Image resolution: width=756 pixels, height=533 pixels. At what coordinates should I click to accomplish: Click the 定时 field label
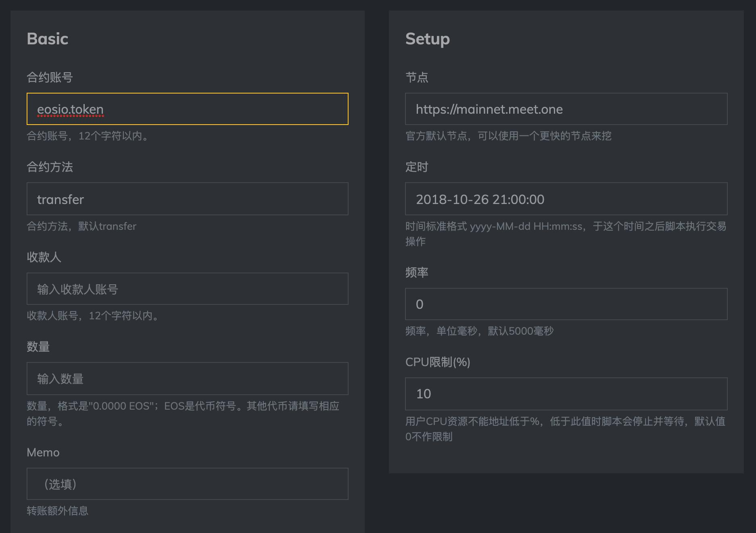(x=417, y=167)
